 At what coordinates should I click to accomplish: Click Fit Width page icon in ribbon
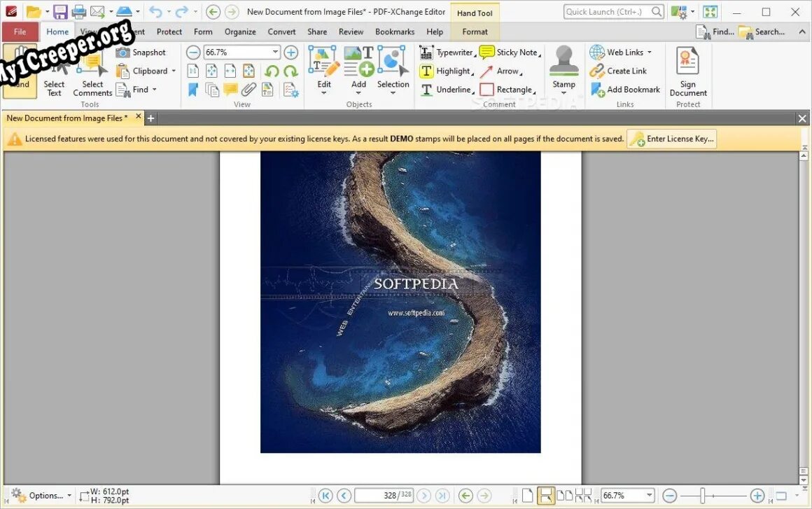[x=230, y=71]
